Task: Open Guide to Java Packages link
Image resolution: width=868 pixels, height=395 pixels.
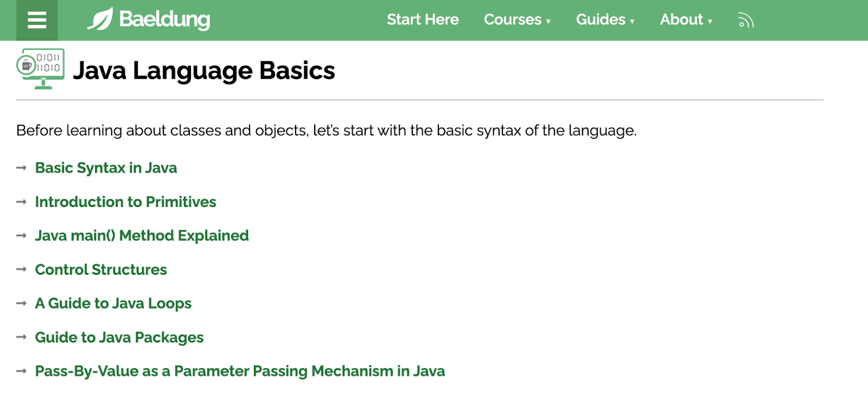Action: 119,337
